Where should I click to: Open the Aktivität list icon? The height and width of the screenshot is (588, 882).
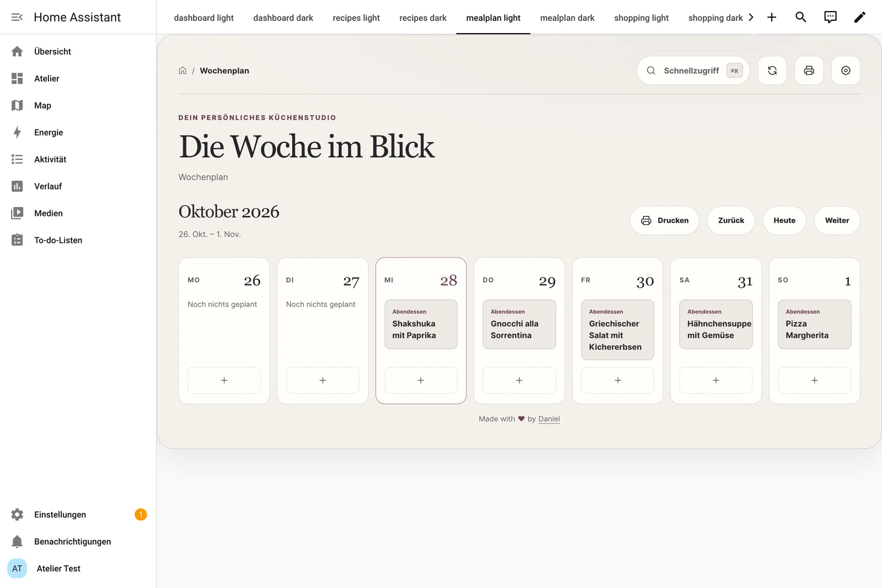click(17, 159)
